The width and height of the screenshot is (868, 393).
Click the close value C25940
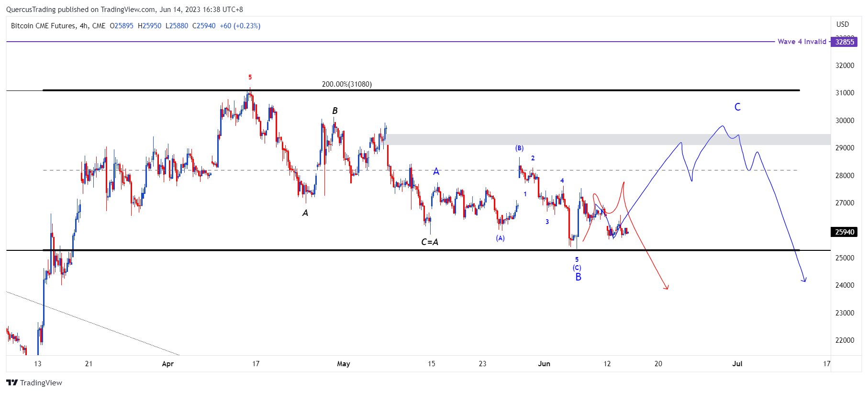(x=204, y=26)
